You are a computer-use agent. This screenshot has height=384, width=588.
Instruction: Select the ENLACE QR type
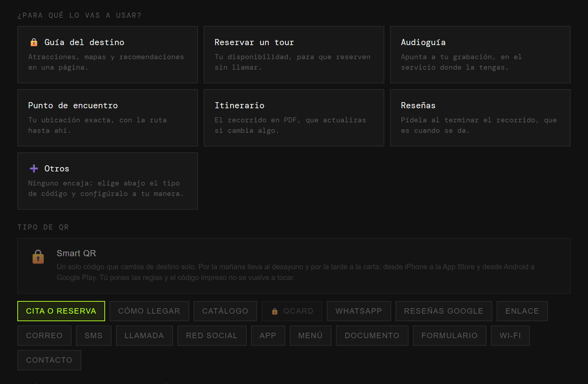522,311
